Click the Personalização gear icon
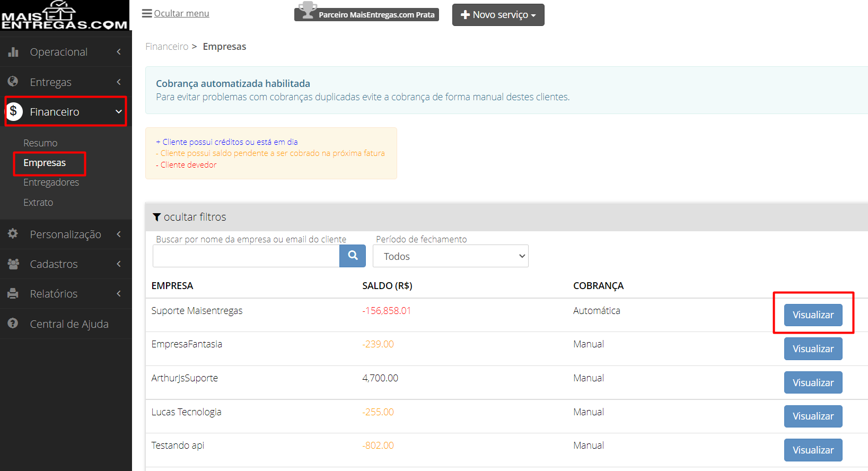 pos(13,234)
